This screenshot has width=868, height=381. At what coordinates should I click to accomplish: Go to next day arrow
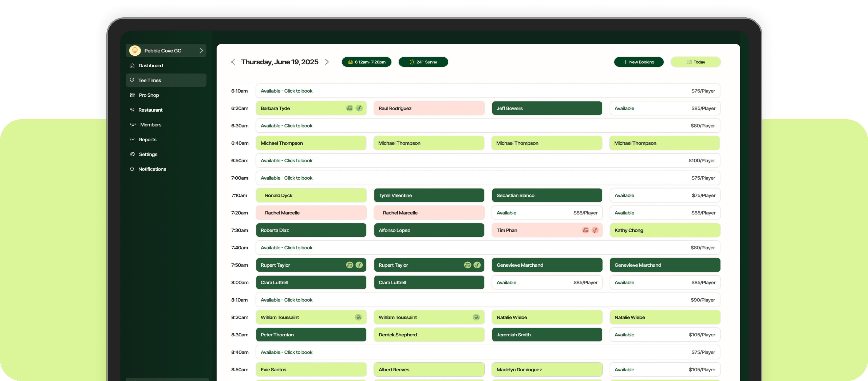point(327,62)
